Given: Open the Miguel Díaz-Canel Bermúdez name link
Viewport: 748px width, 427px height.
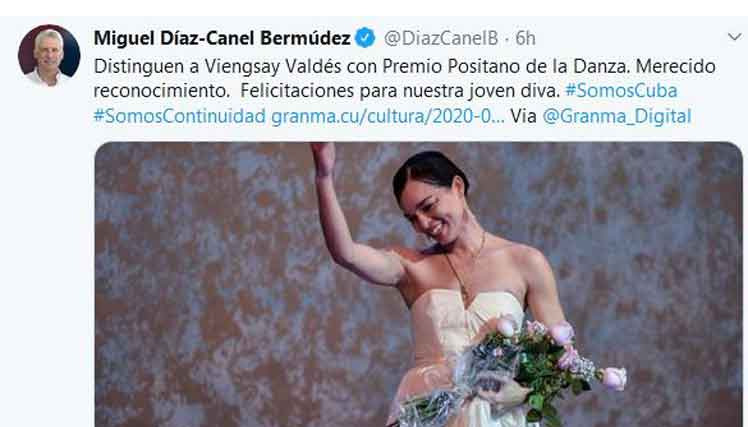Looking at the screenshot, I should (222, 38).
